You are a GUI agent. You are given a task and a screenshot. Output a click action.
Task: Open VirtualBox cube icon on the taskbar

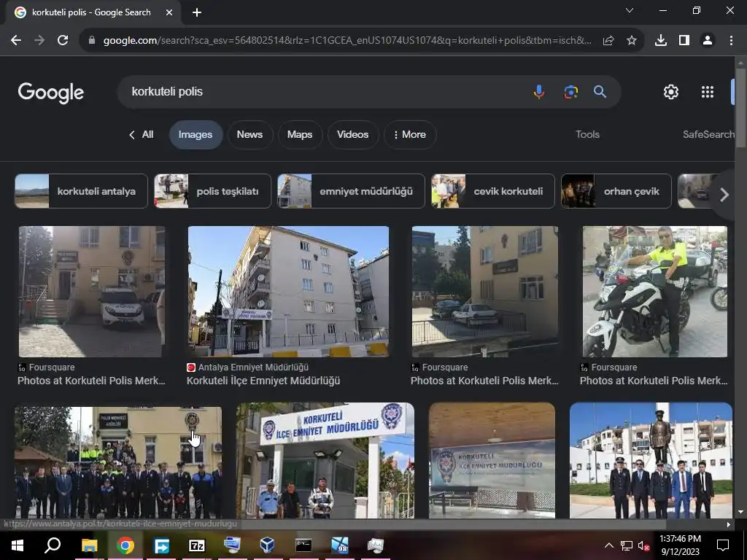(x=267, y=545)
